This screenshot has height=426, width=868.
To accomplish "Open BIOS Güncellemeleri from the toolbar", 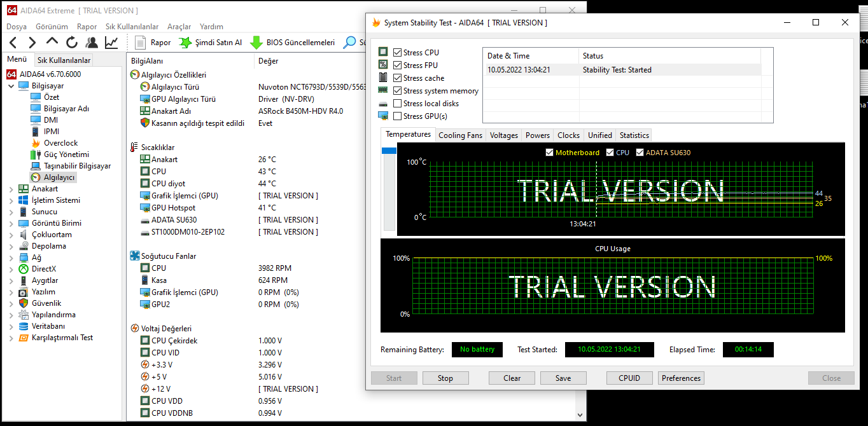I will click(x=293, y=43).
